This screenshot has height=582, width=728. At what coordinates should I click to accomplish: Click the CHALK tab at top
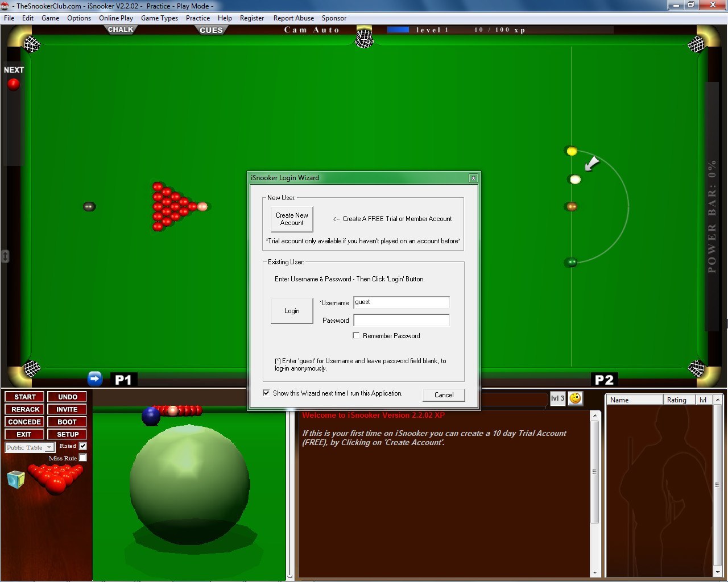click(x=121, y=30)
